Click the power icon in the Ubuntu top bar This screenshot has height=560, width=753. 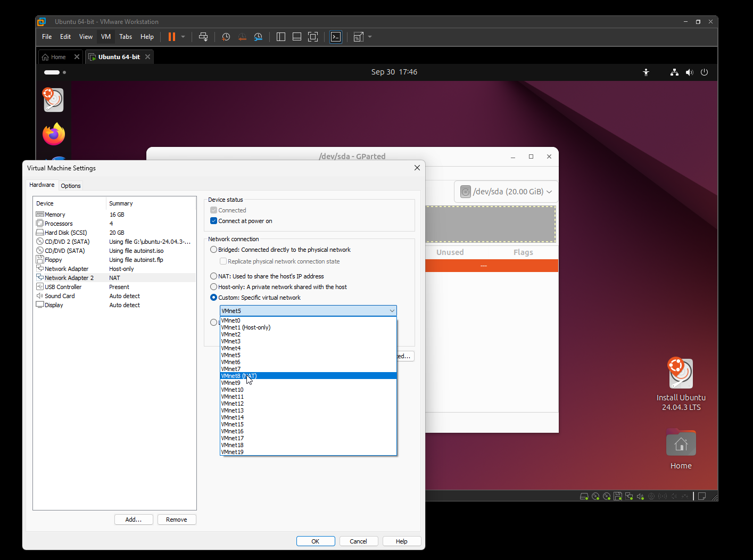[705, 72]
